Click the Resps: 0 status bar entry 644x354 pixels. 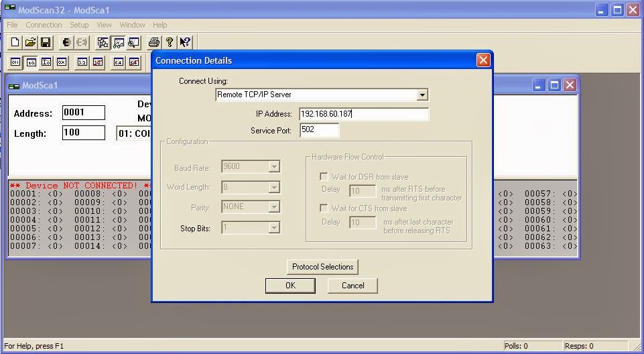tap(596, 346)
